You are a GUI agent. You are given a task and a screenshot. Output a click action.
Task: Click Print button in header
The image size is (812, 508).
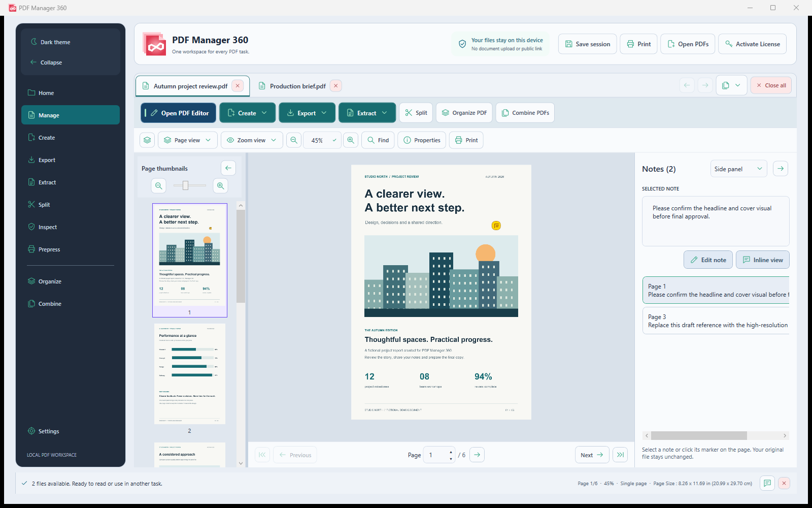click(x=639, y=44)
